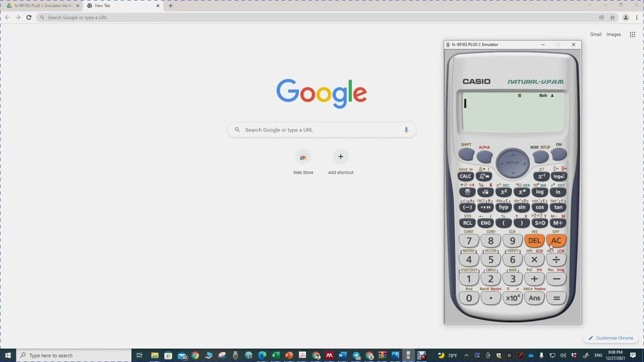Image resolution: width=644 pixels, height=362 pixels.
Task: Click the multiplication key
Action: point(534,260)
